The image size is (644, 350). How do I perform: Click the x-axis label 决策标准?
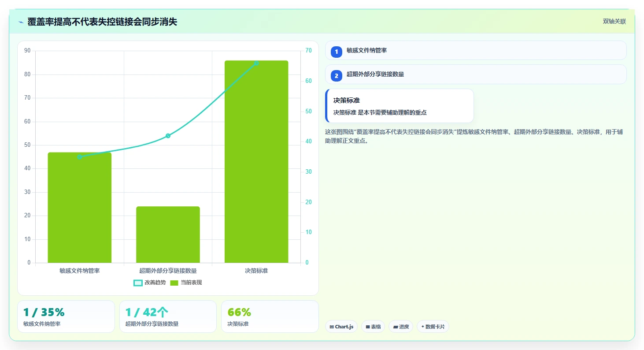pos(256,271)
